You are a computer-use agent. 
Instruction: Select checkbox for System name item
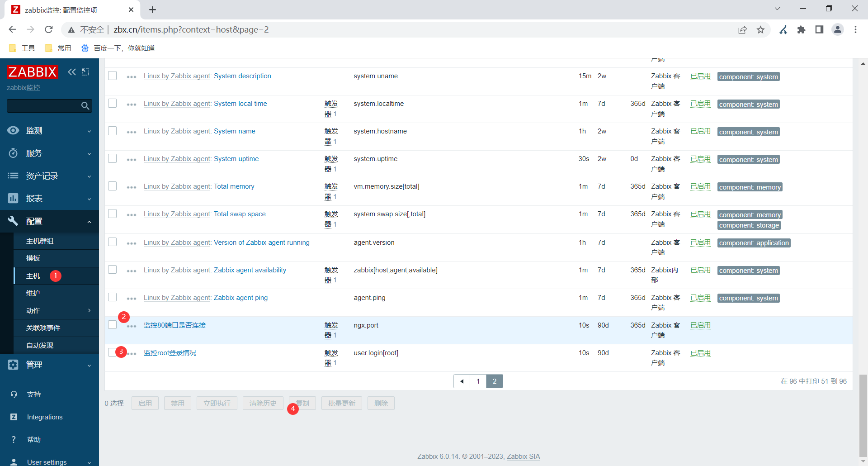coord(113,131)
